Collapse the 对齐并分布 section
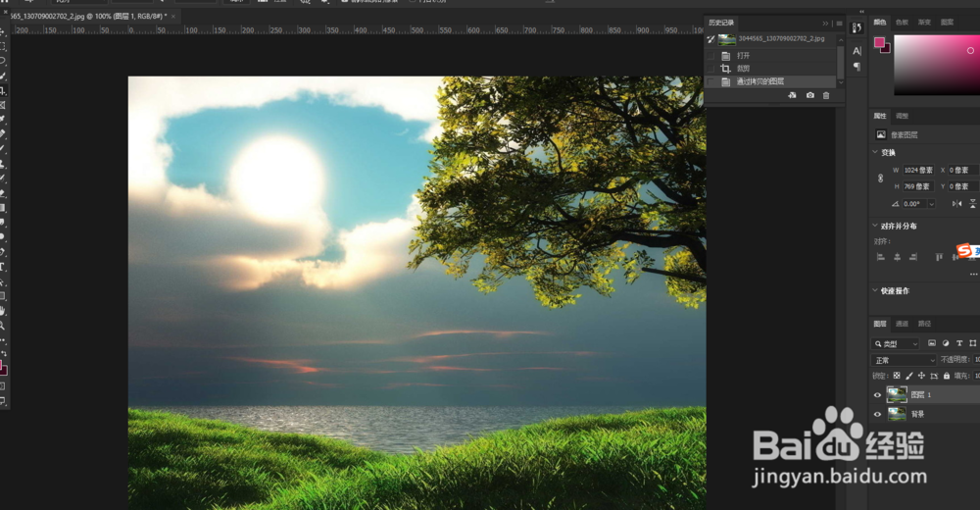The image size is (980, 510). (x=875, y=226)
